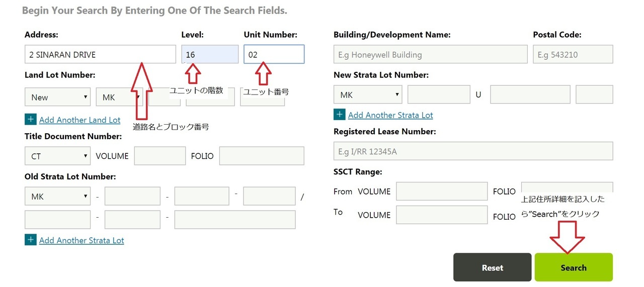
Task: Click the Reset button
Action: [492, 267]
